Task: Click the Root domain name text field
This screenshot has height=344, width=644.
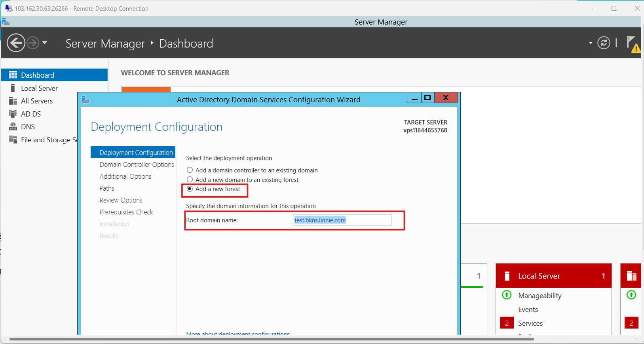Action: coord(342,220)
